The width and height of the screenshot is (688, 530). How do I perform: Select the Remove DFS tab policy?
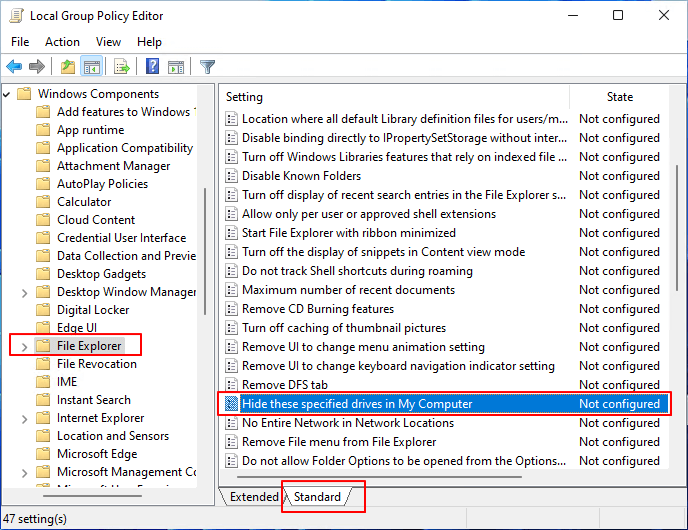pyautogui.click(x=284, y=385)
